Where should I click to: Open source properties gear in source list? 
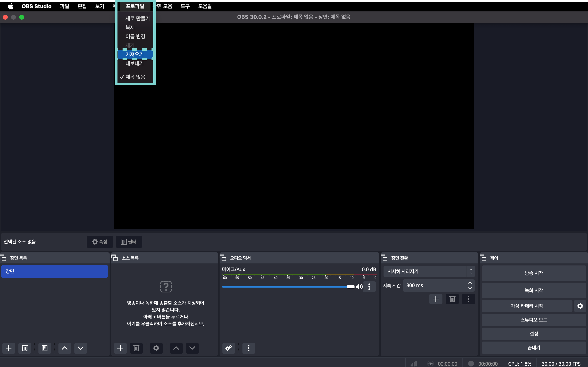tap(156, 348)
